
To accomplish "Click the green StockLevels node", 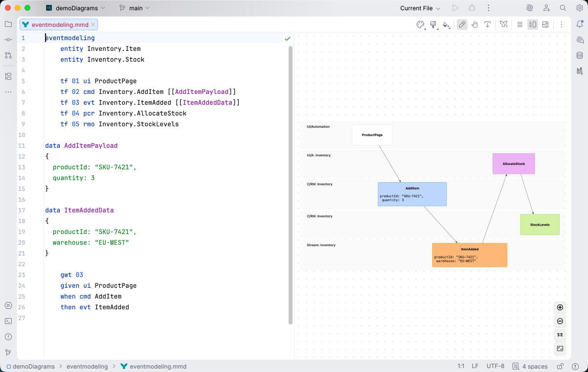I will (539, 224).
